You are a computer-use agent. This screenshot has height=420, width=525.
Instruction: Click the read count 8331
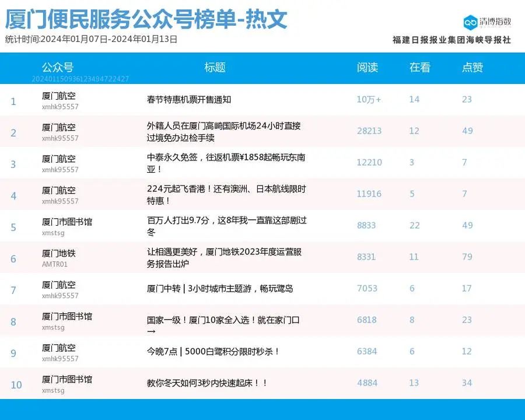(x=366, y=257)
